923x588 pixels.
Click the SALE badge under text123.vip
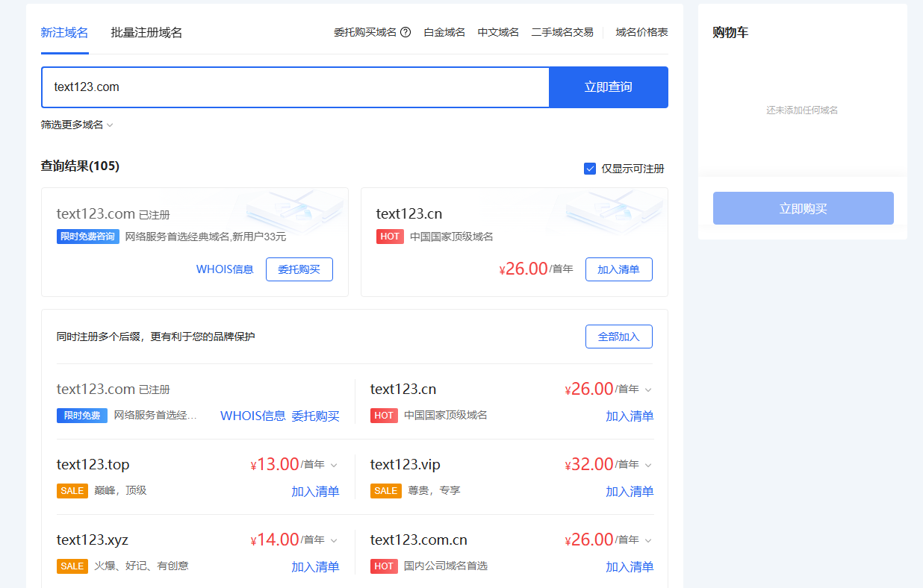coord(386,491)
